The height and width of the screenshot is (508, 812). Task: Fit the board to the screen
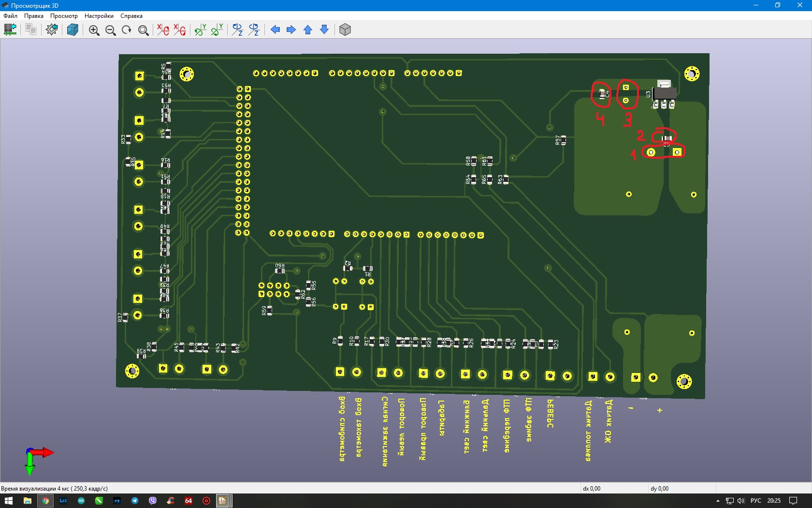click(143, 30)
